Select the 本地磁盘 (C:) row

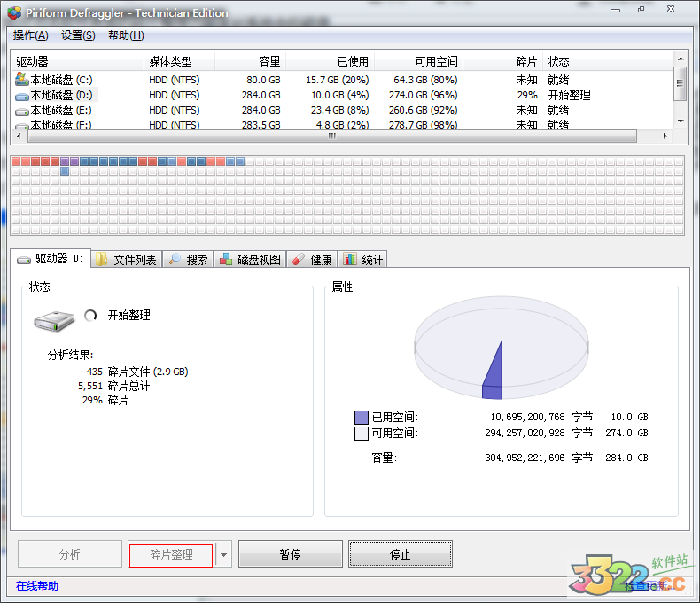342,80
